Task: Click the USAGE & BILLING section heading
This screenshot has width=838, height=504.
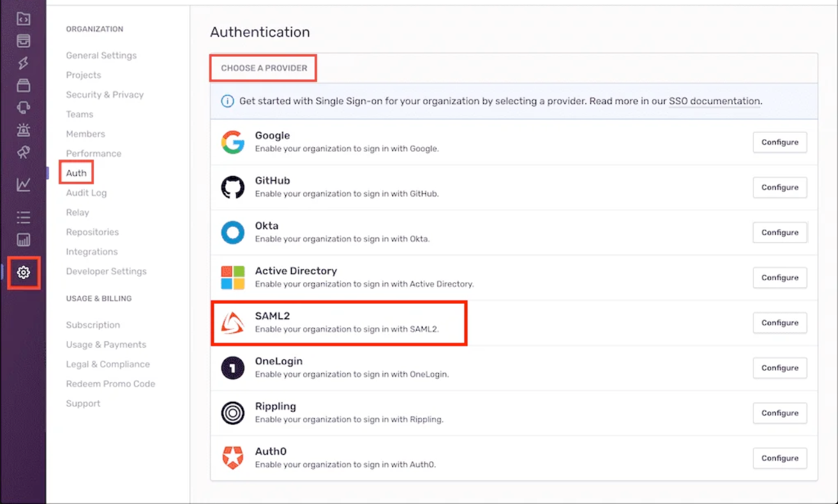Action: point(99,299)
